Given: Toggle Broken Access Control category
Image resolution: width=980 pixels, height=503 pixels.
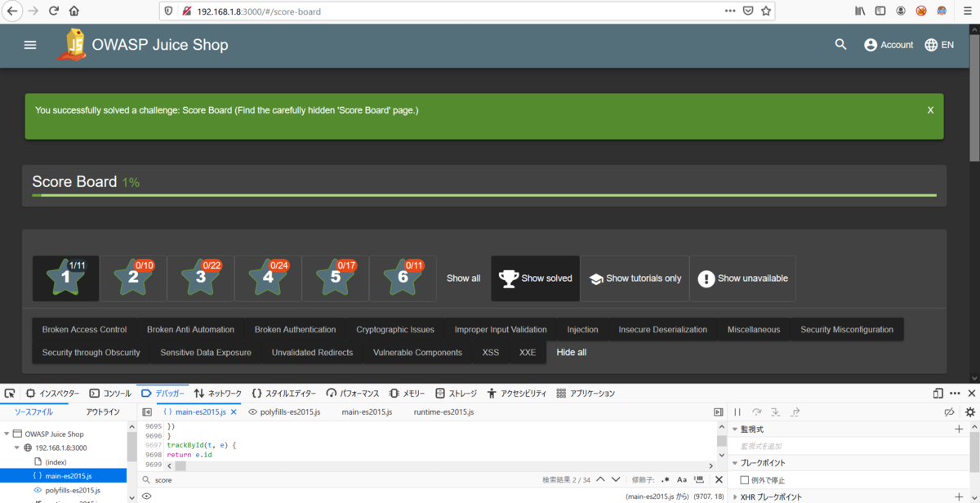Looking at the screenshot, I should pyautogui.click(x=85, y=330).
